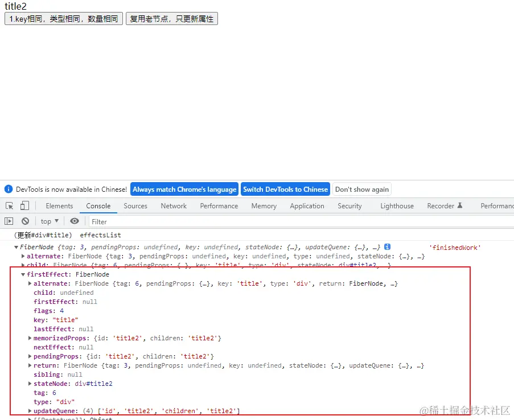Collapse the firstEffect: FiberNode entry
This screenshot has height=420, width=514.
(x=23, y=274)
